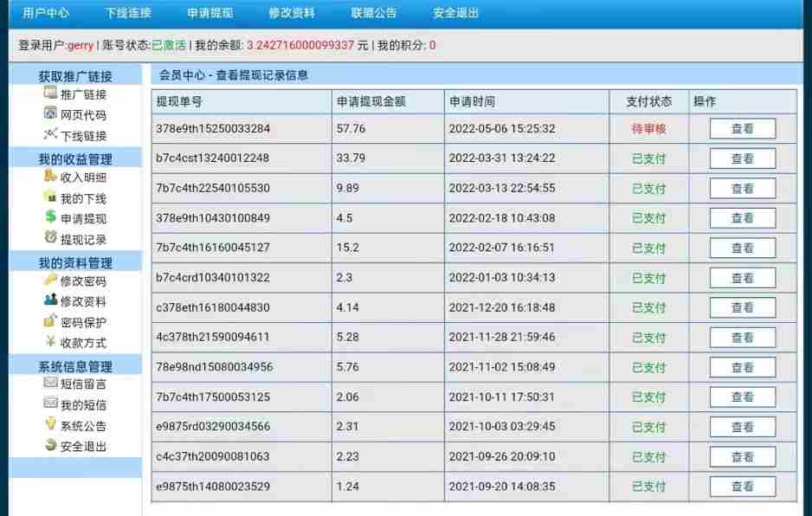Click the 支付状态 column header
Image resolution: width=812 pixels, height=516 pixels.
(649, 101)
